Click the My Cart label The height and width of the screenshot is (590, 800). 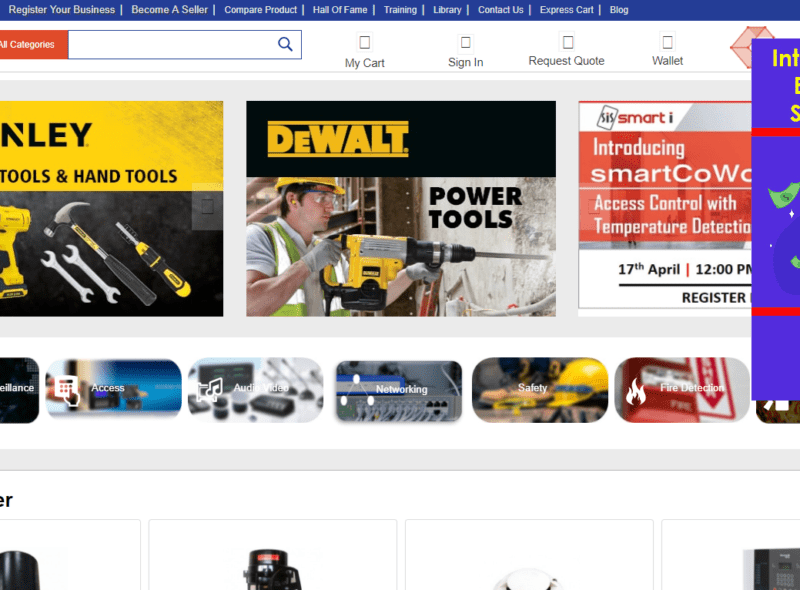364,63
